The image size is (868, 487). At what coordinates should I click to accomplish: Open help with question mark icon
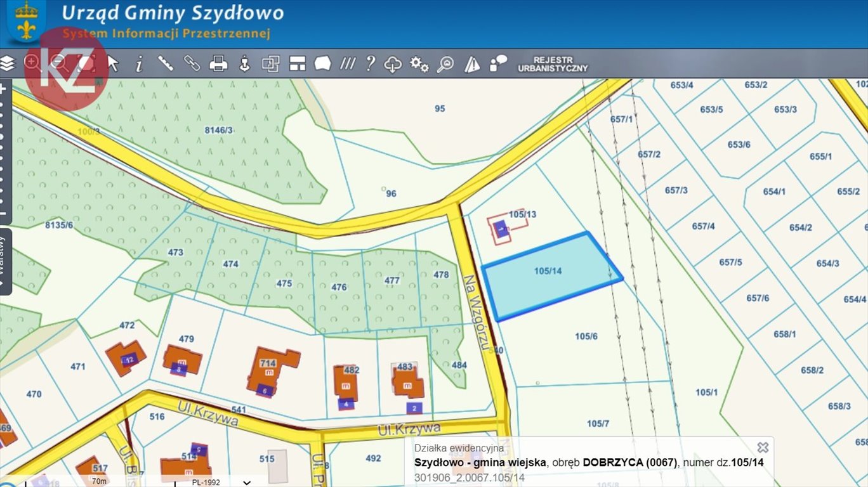click(371, 63)
